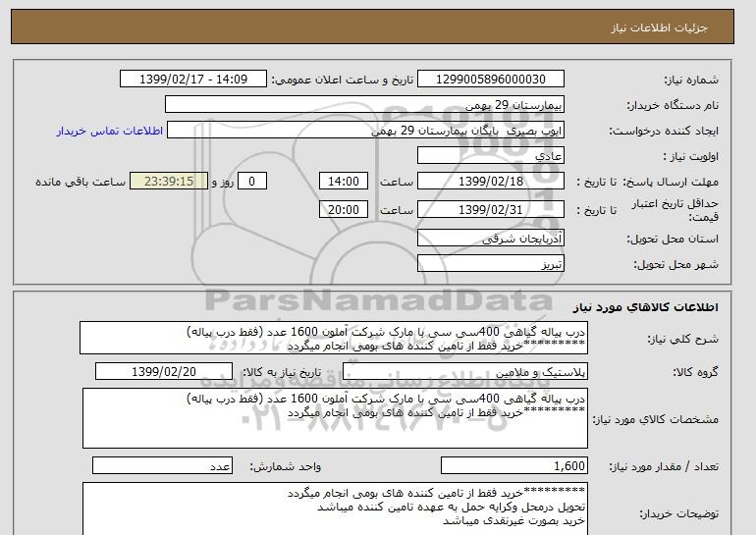The image size is (756, 535).
Task: Open the اطلاعات تماس خریدار link
Action: [x=110, y=131]
